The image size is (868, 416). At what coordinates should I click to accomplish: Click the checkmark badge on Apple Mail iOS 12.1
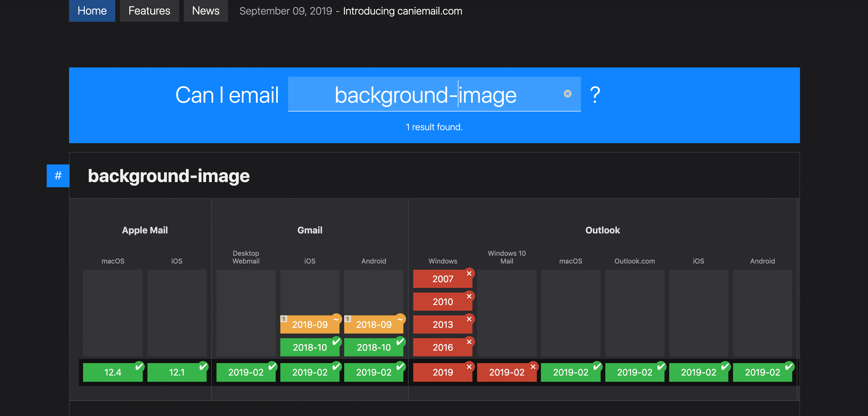pyautogui.click(x=203, y=366)
